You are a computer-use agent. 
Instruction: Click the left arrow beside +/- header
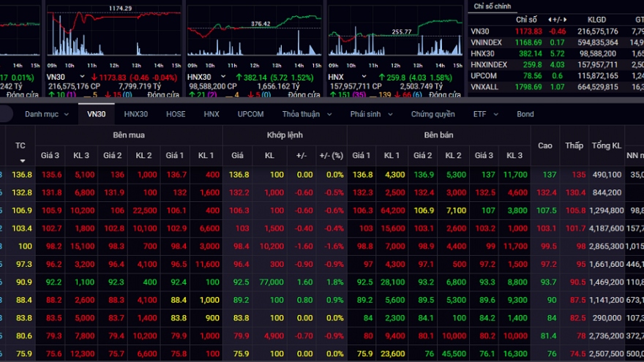550,20
